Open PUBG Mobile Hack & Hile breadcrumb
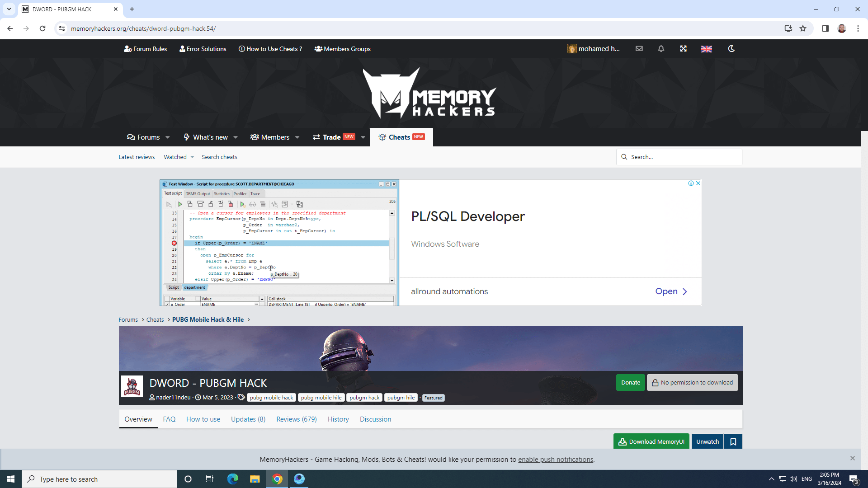Viewport: 868px width, 488px height. pos(208,320)
